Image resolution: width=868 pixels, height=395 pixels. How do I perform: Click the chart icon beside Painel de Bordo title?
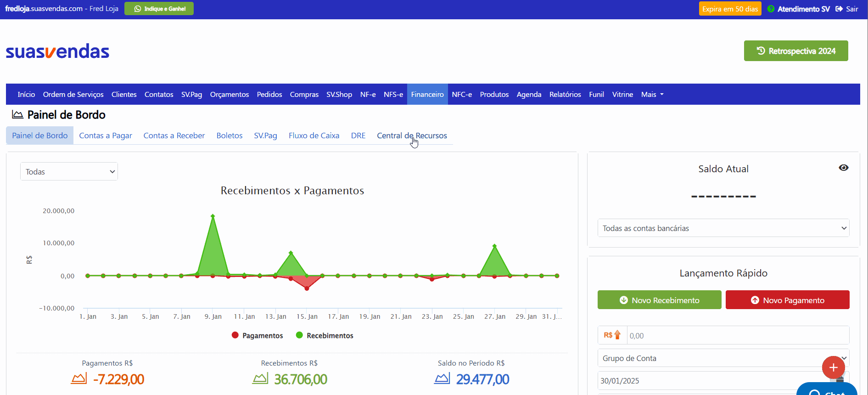click(x=17, y=115)
